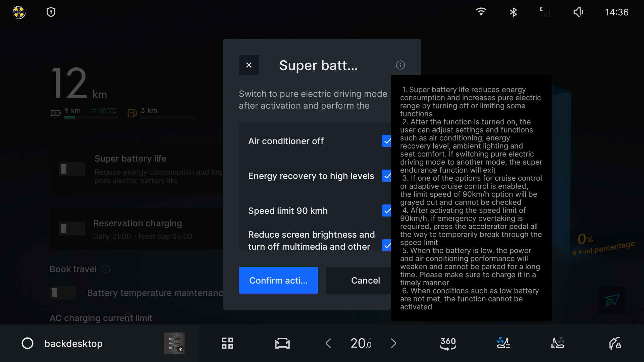The height and width of the screenshot is (362, 644).
Task: Increase temperature with right chevron
Action: [393, 343]
